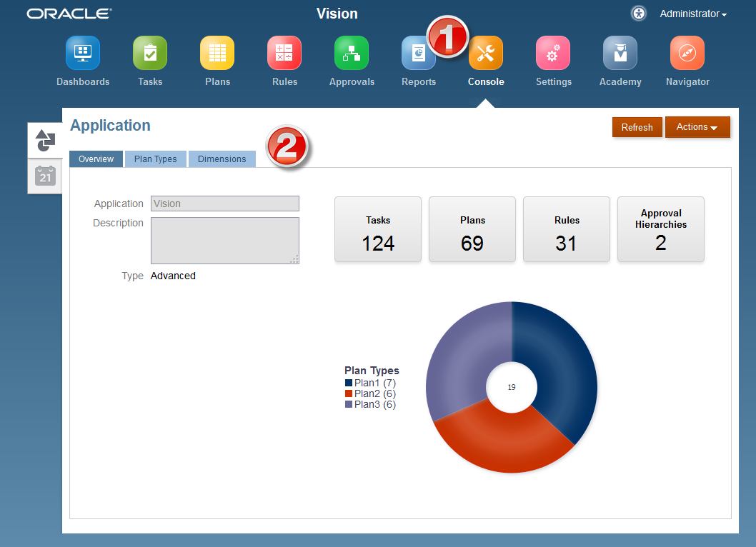Open the Approvals hierarchy icon

(x=352, y=53)
